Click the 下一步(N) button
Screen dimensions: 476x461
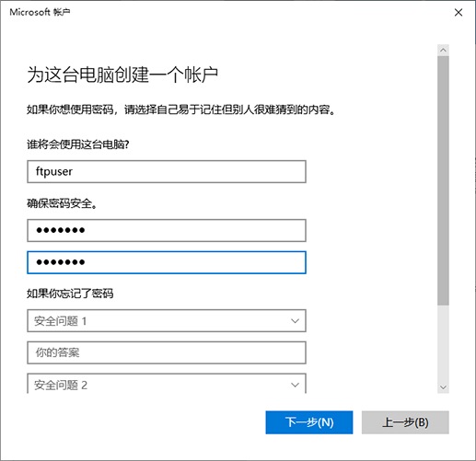tap(309, 422)
